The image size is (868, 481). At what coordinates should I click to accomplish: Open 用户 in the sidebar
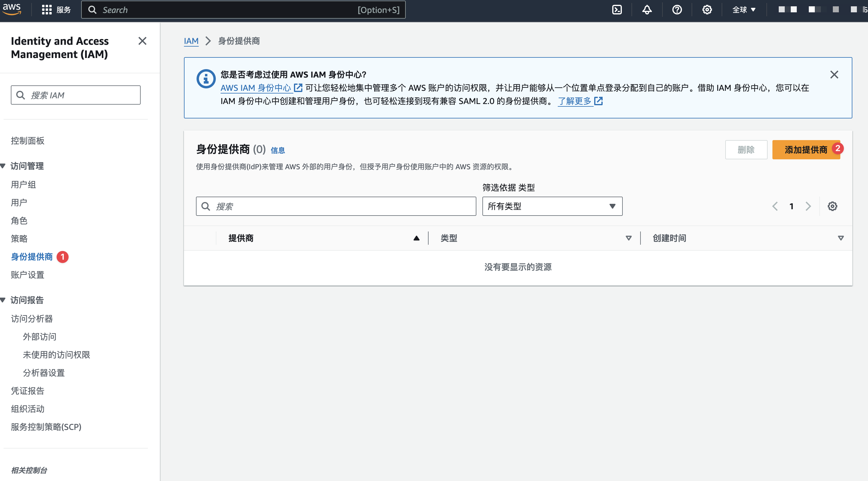tap(19, 203)
